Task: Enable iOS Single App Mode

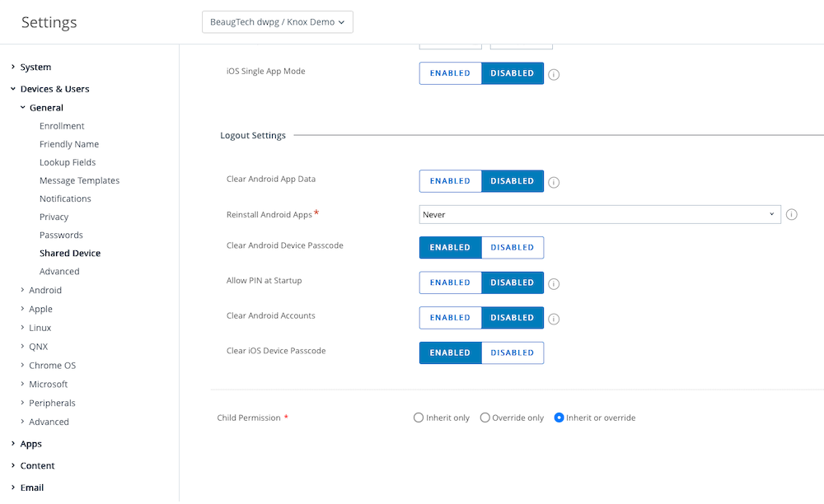Action: click(x=450, y=73)
